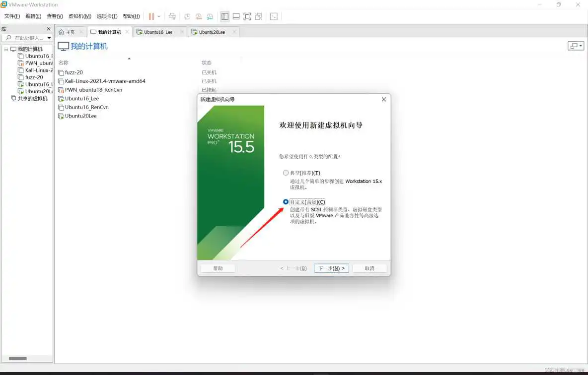The height and width of the screenshot is (375, 588).
Task: Click the library search input field
Action: click(28, 38)
